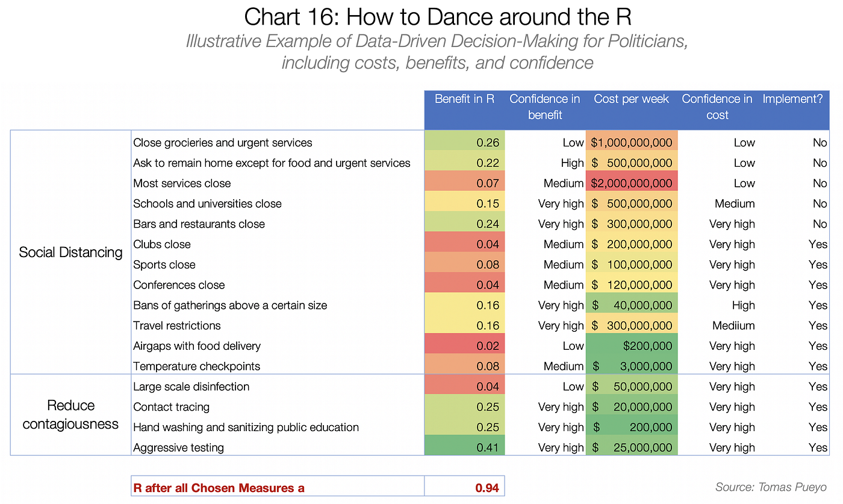Select the 'Contact tracing' row label

[172, 407]
